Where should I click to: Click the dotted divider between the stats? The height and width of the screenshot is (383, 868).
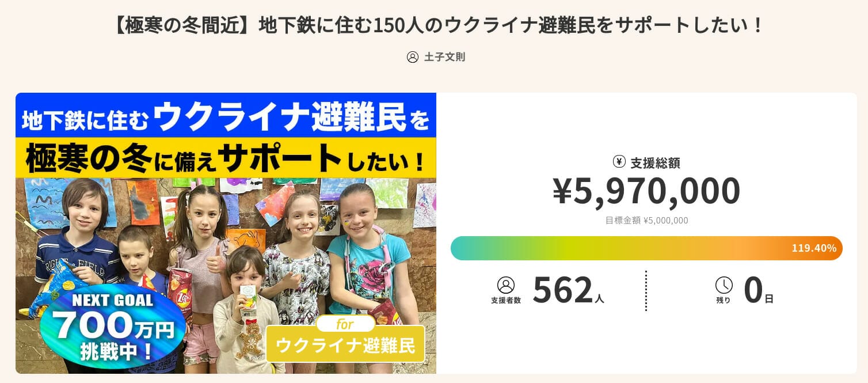point(646,291)
